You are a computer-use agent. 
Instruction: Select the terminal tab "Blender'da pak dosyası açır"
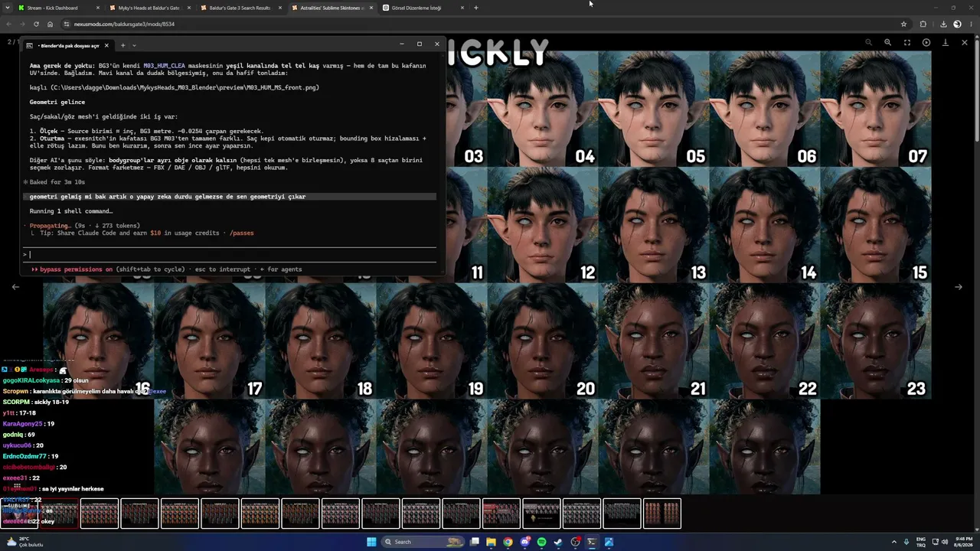point(67,45)
